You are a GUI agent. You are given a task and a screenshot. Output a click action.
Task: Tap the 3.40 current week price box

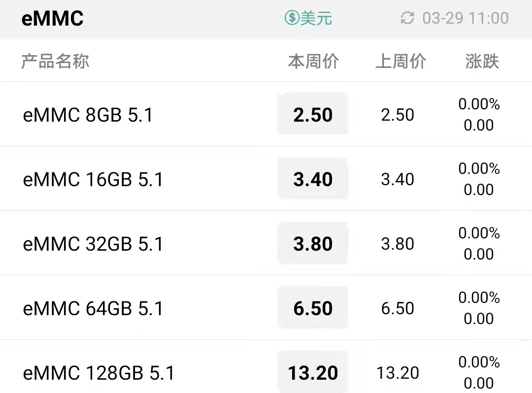[x=313, y=179]
